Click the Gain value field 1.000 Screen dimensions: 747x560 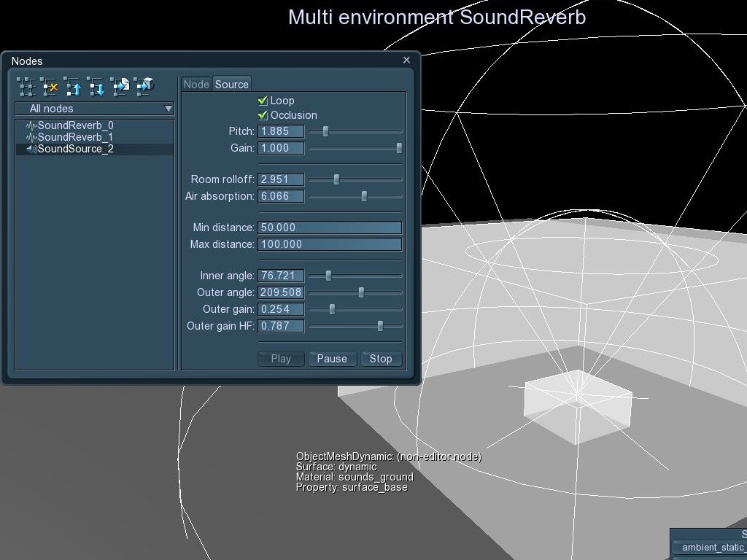(281, 148)
